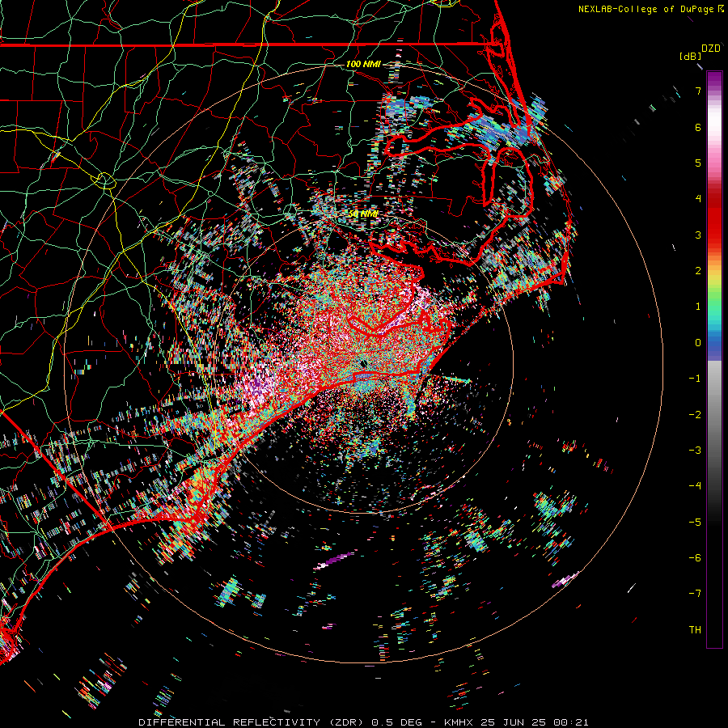Click the -6 value on the color scale

(695, 558)
